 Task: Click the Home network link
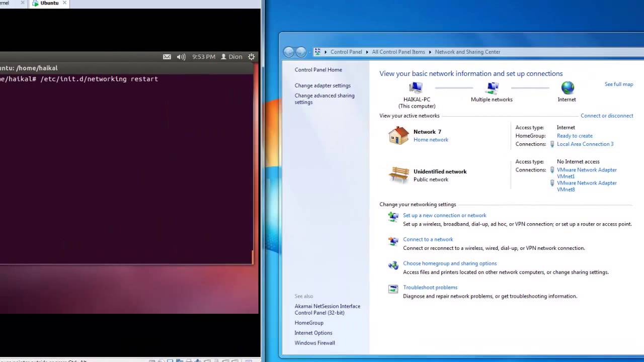[431, 140]
